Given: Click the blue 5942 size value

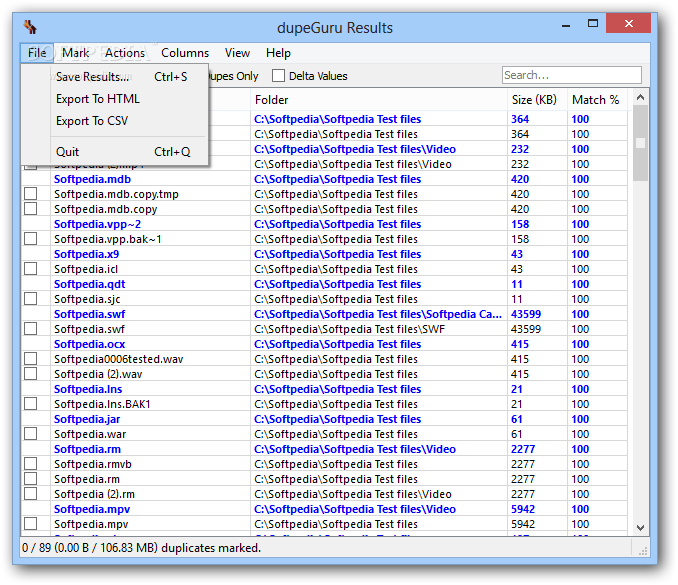Looking at the screenshot, I should click(523, 509).
